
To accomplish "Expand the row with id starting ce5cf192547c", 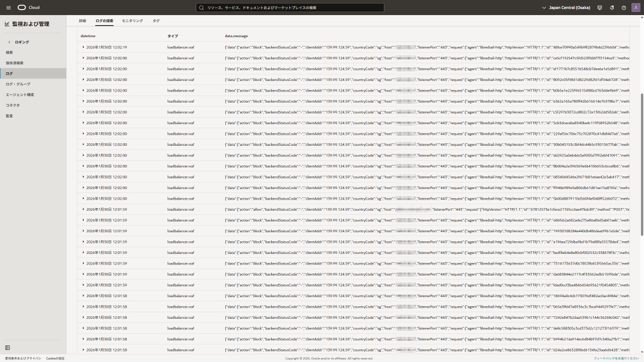I will point(83,58).
